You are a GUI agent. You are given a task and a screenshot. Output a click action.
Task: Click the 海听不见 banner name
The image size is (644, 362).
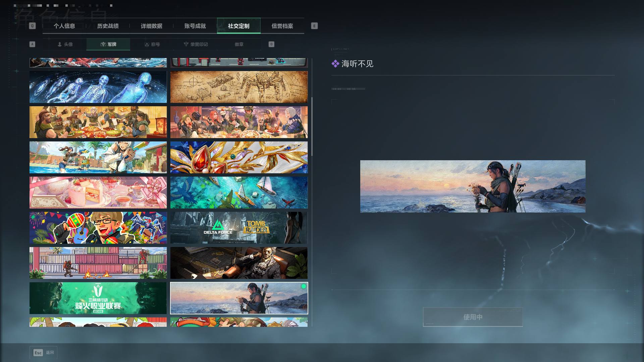[x=357, y=64]
